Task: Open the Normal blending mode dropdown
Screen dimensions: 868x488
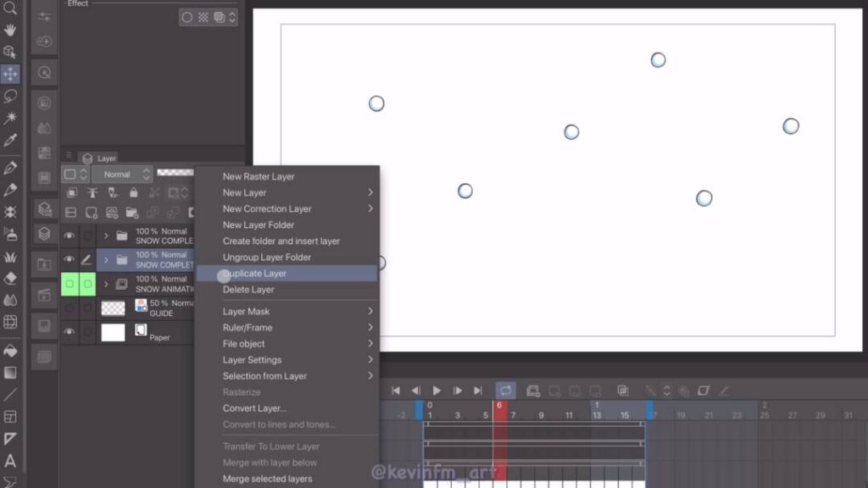Action: (122, 175)
